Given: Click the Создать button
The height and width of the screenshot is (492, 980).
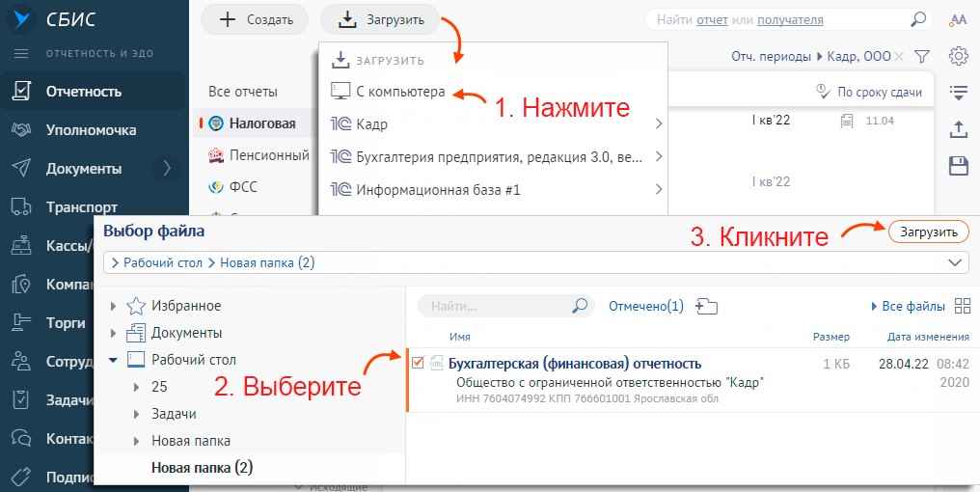Looking at the screenshot, I should pyautogui.click(x=255, y=19).
